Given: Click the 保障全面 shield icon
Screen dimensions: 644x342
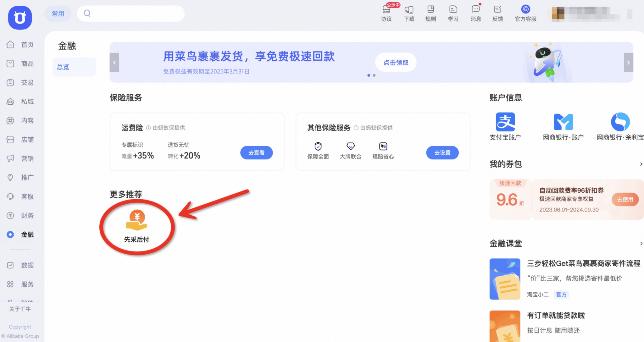Looking at the screenshot, I should tap(318, 146).
